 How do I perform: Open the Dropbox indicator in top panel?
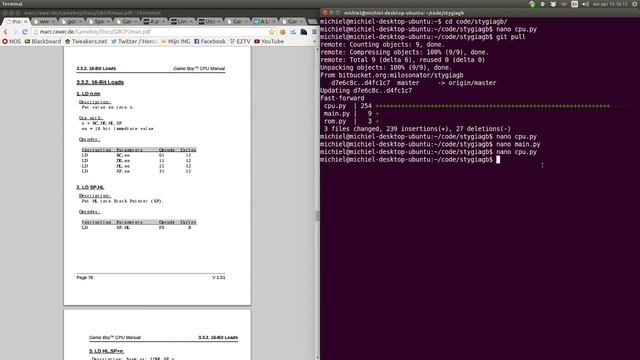(x=553, y=4)
